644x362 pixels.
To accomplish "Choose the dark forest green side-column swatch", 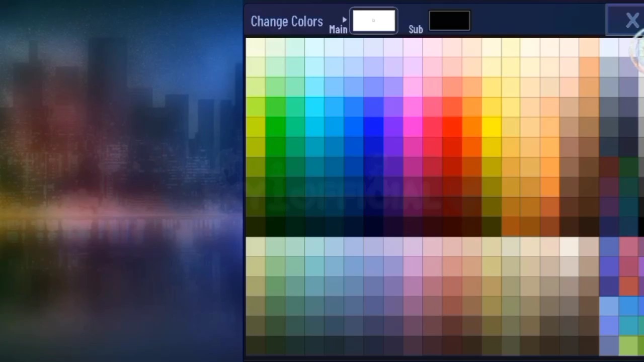I will click(628, 166).
